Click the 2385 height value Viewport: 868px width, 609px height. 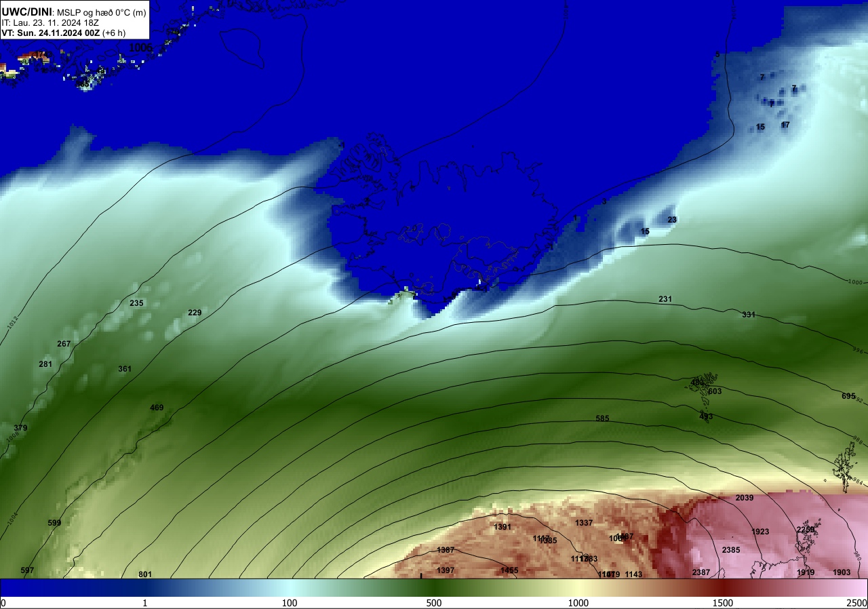pos(731,550)
